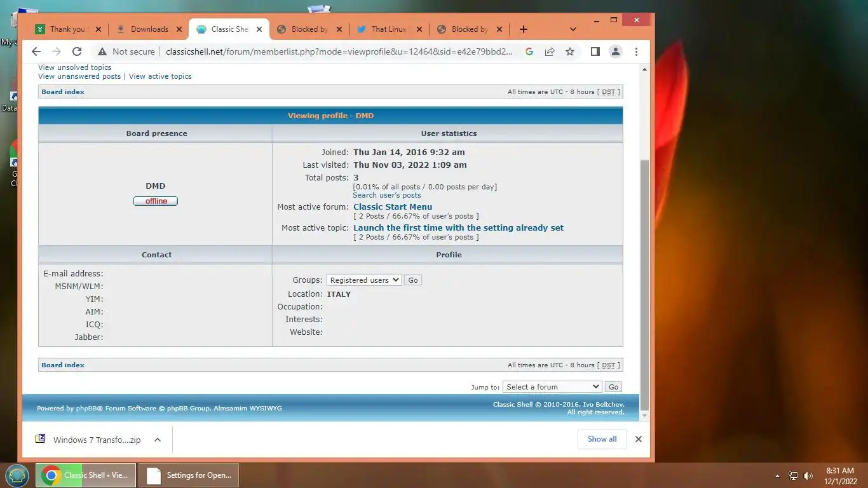This screenshot has height=488, width=868.
Task: Click page scrollbar up arrow
Action: (644, 69)
